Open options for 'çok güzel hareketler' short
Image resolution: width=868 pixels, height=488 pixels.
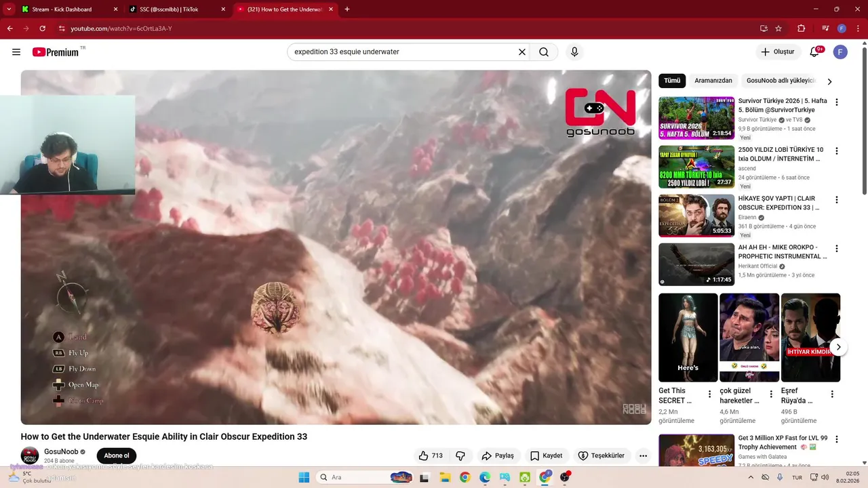[x=771, y=394]
